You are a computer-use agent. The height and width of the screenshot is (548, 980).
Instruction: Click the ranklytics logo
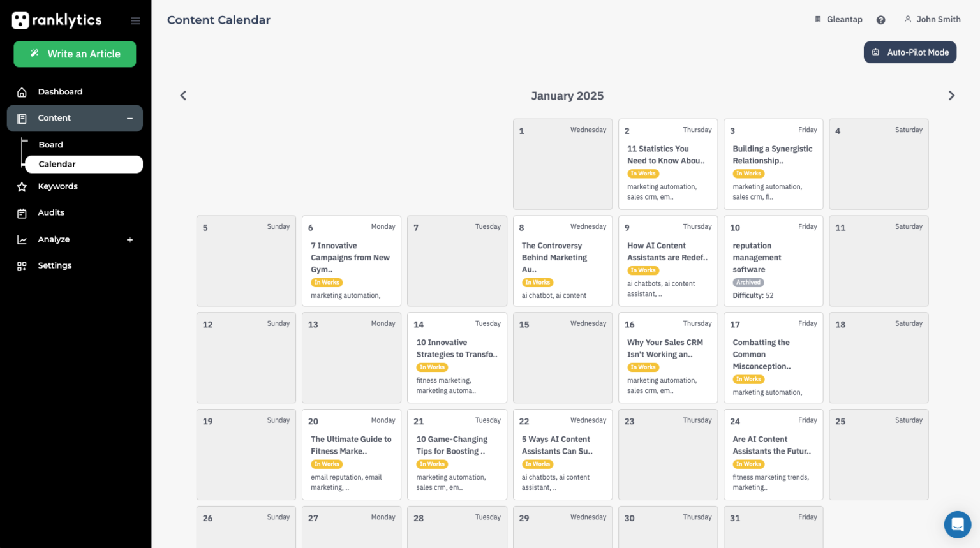(x=56, y=20)
